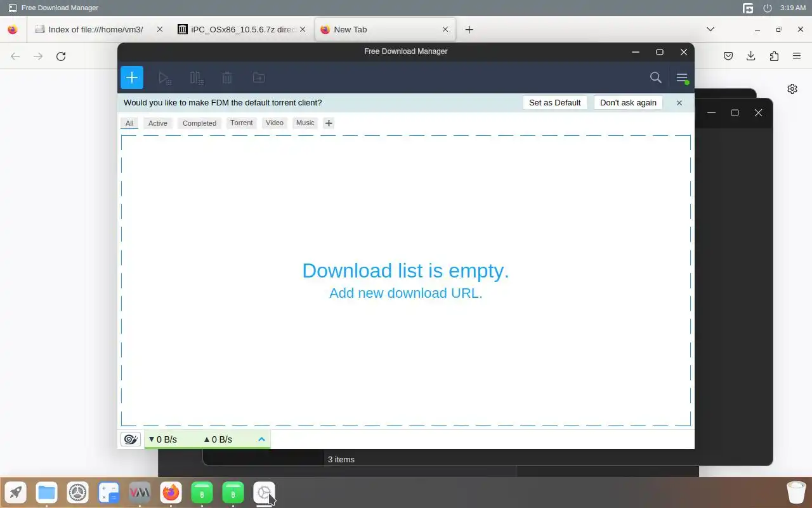Switch to Index of file:///home/vm3/ browser tab

(99, 29)
